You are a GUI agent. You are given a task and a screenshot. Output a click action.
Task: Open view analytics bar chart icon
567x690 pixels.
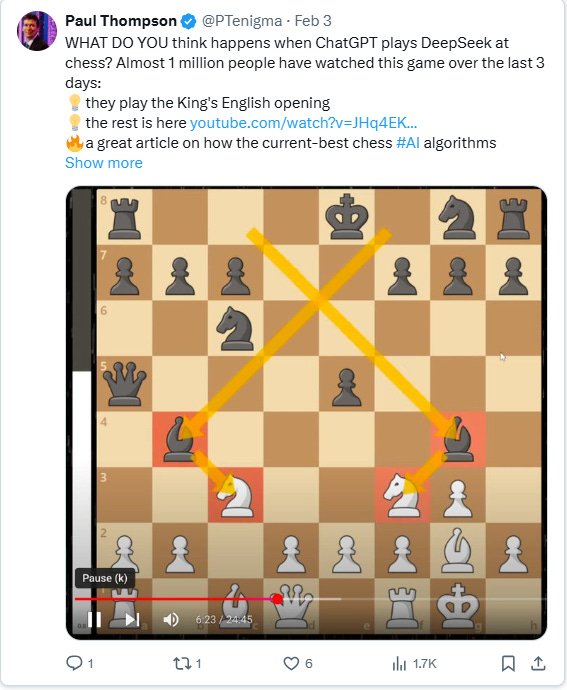click(x=399, y=664)
